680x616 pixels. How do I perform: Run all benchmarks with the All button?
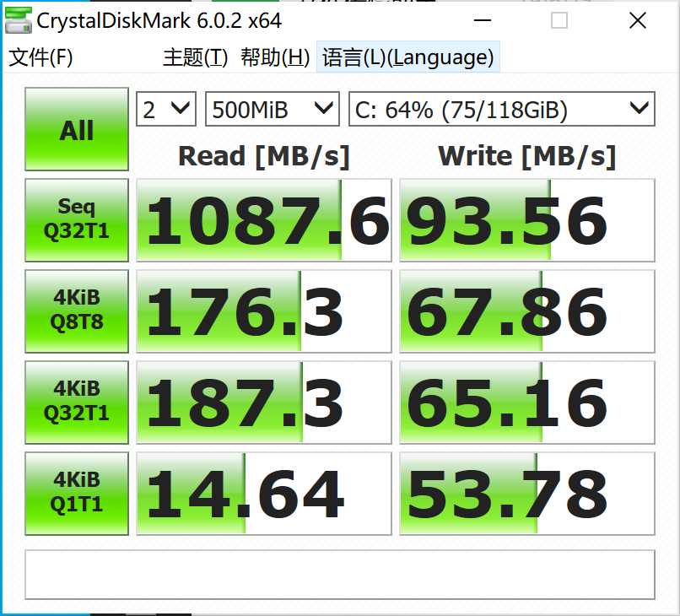click(x=77, y=129)
